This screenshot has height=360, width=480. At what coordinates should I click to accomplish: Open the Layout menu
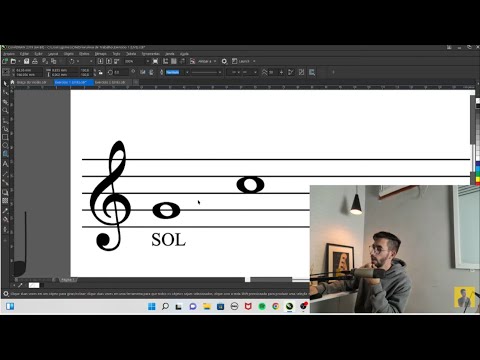point(53,54)
